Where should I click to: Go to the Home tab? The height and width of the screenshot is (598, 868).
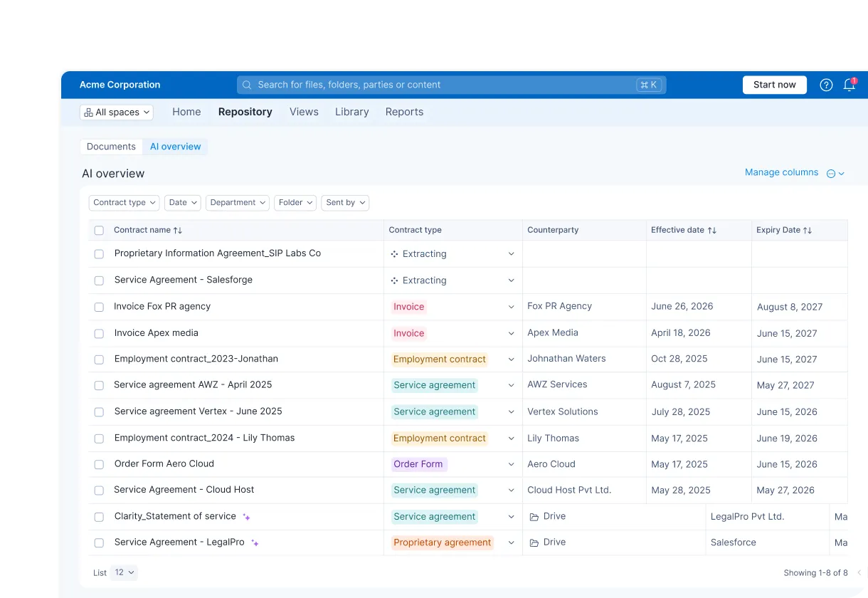pos(186,112)
